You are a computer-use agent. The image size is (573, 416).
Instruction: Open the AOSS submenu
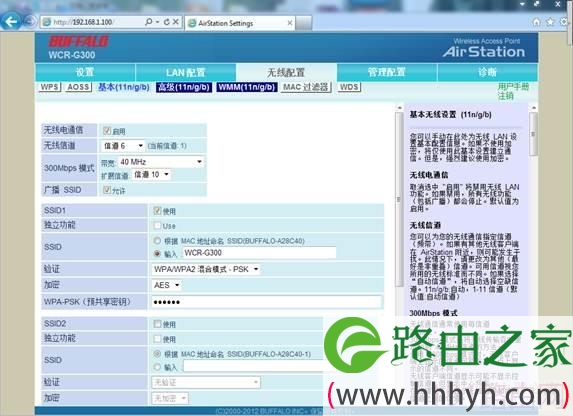(x=78, y=87)
